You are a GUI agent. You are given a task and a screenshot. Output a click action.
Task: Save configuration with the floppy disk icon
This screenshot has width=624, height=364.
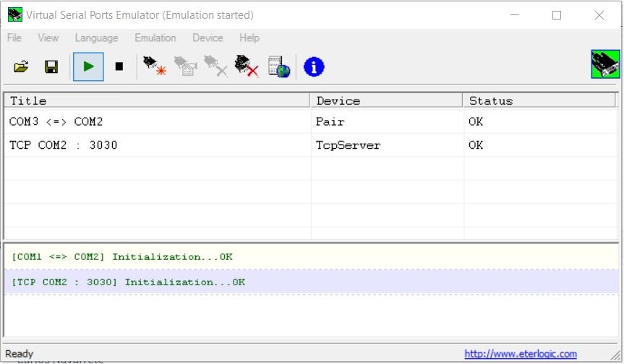51,66
